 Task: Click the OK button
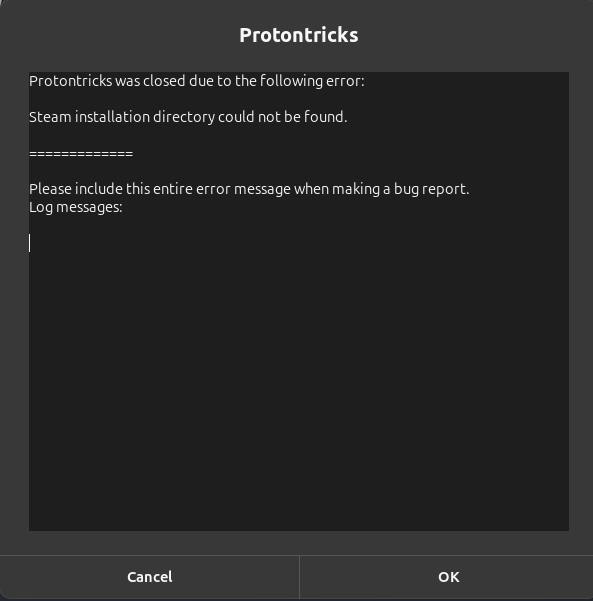click(x=447, y=577)
